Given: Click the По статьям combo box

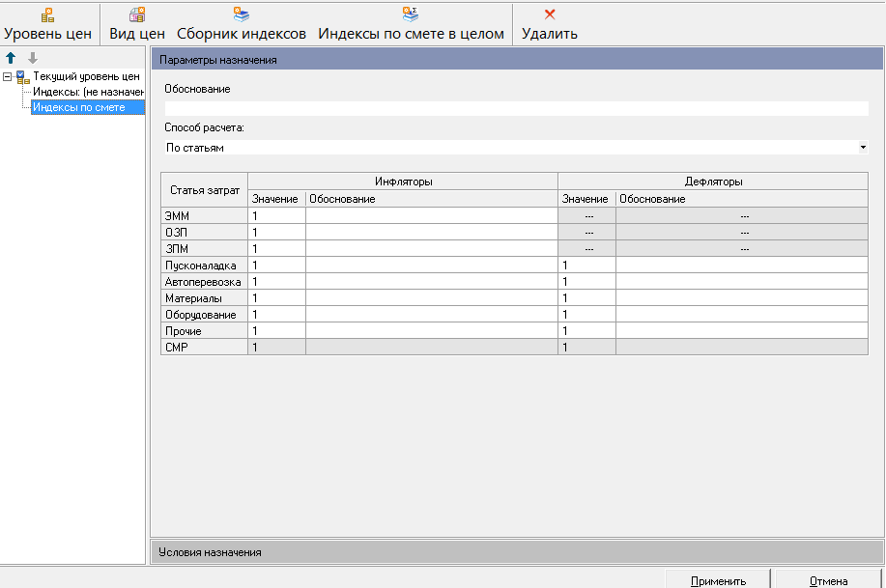Looking at the screenshot, I should 517,148.
